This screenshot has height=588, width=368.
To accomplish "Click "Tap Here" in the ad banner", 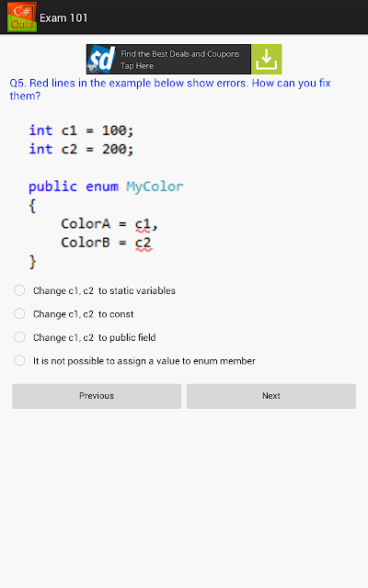I will [x=137, y=66].
